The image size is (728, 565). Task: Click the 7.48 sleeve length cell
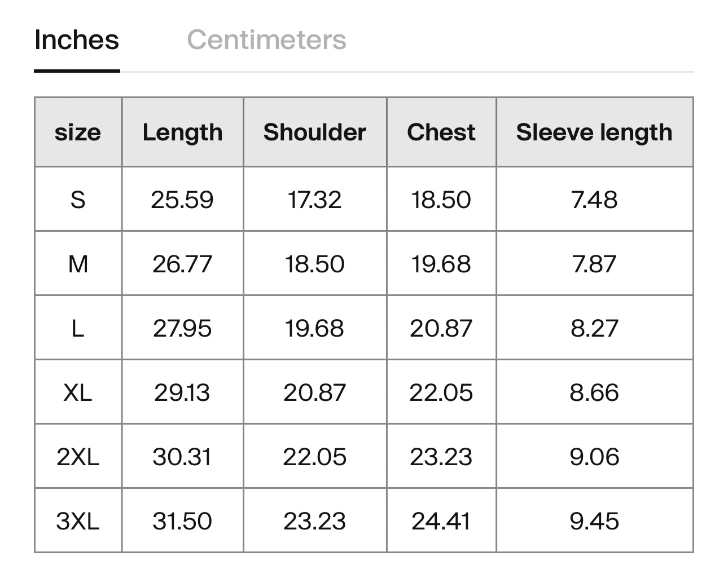(594, 200)
